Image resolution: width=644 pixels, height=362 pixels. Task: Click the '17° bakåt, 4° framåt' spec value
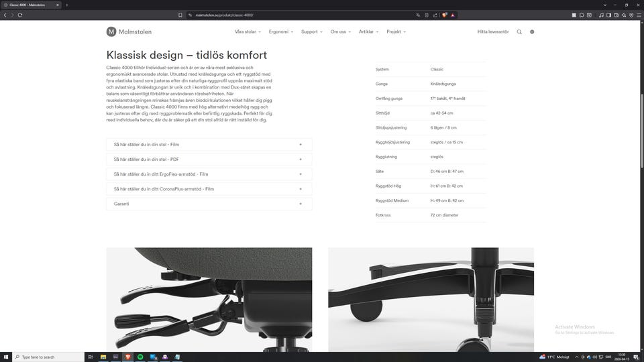447,99
